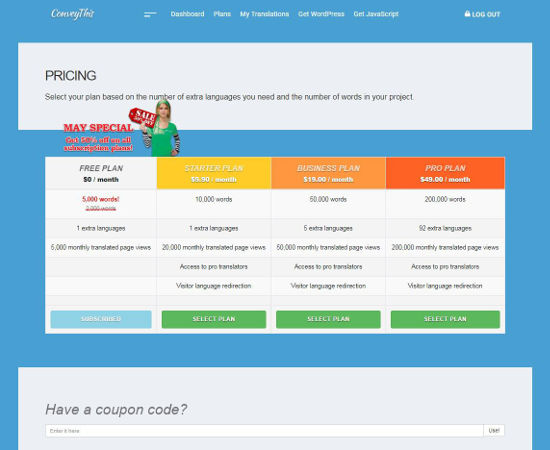Log out of the account
The height and width of the screenshot is (450, 550).
[482, 14]
